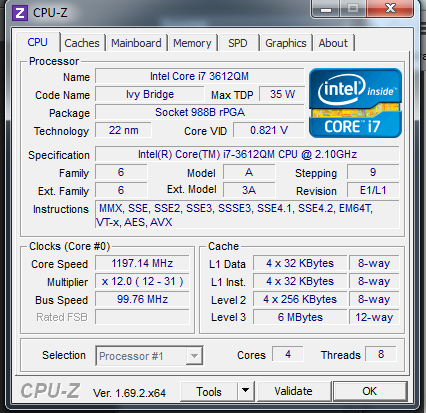Open the About tab
Image resolution: width=426 pixels, height=413 pixels.
[333, 43]
